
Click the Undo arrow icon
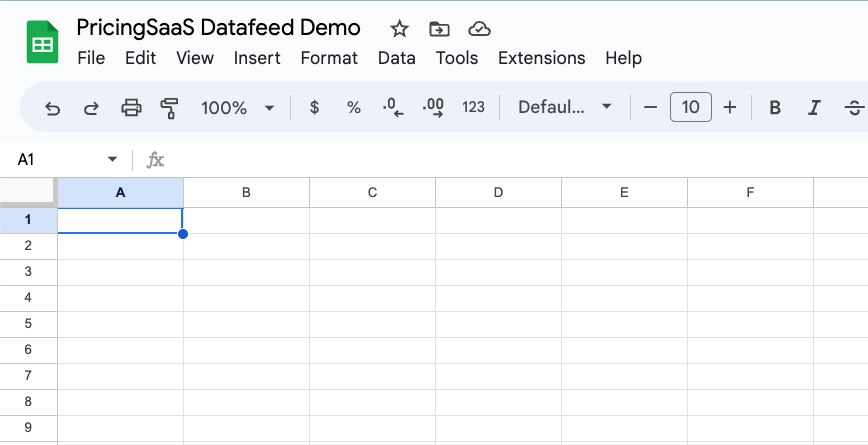pos(53,107)
